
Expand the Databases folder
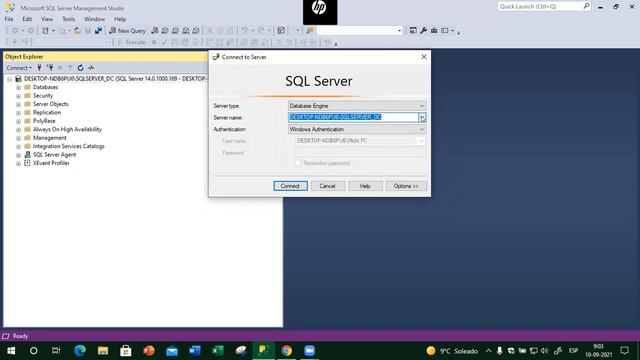pyautogui.click(x=18, y=87)
